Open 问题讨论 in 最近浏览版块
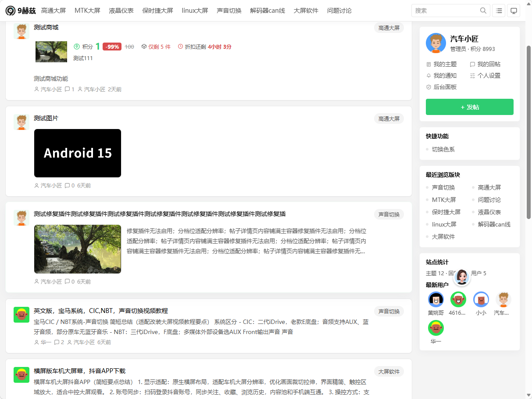The width and height of the screenshot is (532, 399). 489,200
